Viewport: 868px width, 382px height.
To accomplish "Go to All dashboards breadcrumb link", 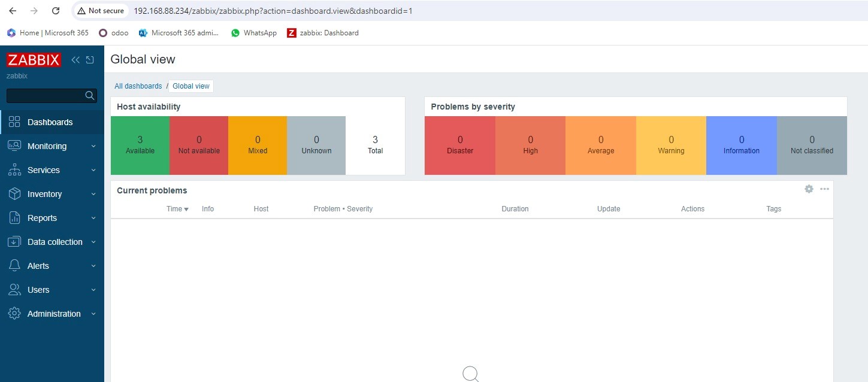I will point(138,86).
